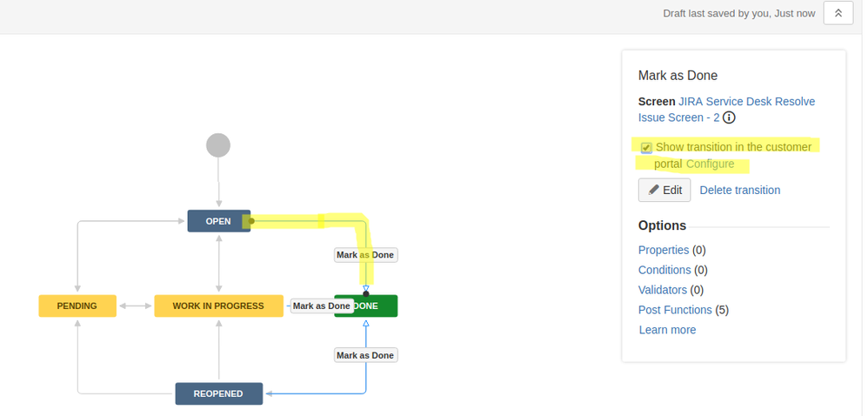868x416 pixels.
Task: Click the Options section heading
Action: 662,225
